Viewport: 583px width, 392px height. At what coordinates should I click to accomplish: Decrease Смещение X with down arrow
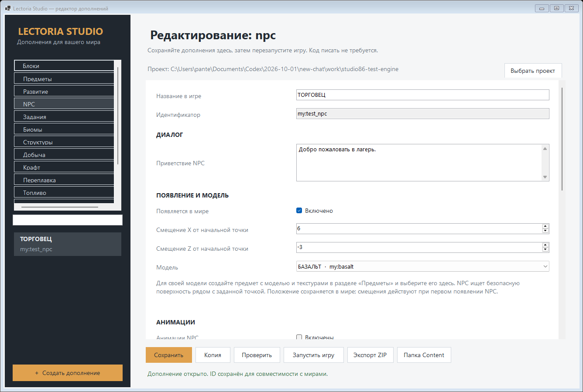pos(545,231)
